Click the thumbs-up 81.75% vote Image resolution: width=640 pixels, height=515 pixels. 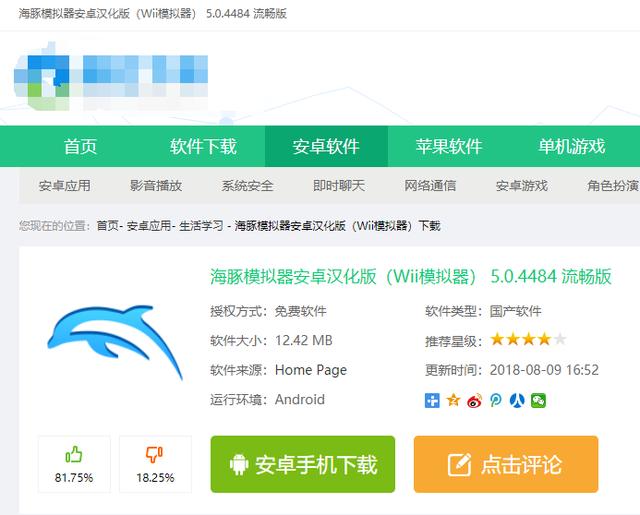74,464
